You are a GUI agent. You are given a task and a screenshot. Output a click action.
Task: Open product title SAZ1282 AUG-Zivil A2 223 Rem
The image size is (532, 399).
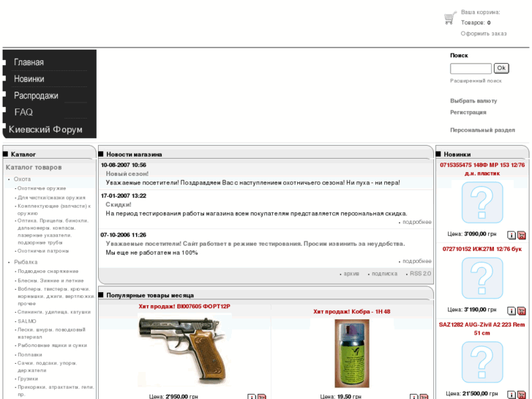pos(482,329)
